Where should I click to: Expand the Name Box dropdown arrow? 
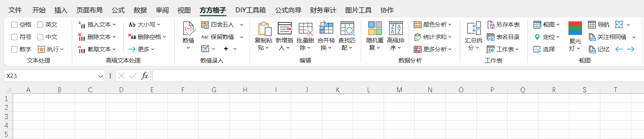click(x=100, y=76)
